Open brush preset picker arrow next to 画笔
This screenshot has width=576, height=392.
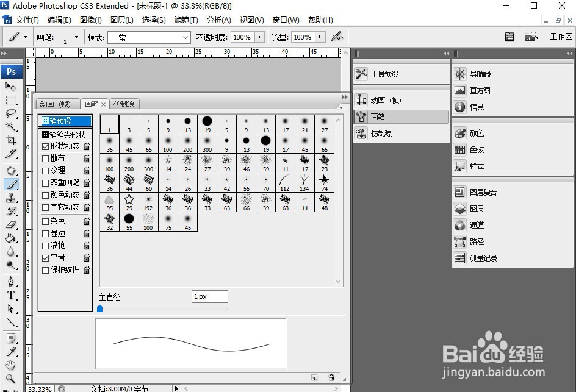(x=76, y=37)
